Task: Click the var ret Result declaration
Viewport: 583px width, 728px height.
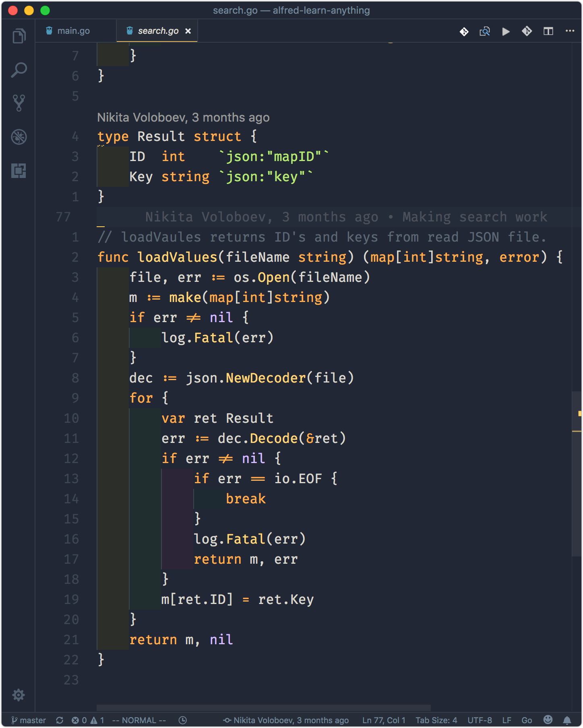Action: pyautogui.click(x=217, y=418)
